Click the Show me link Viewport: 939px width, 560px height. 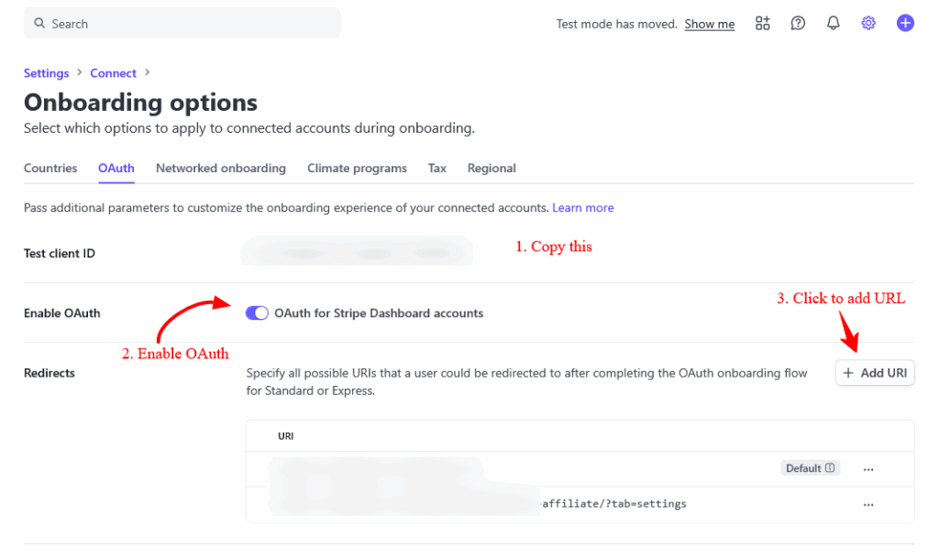pos(709,25)
